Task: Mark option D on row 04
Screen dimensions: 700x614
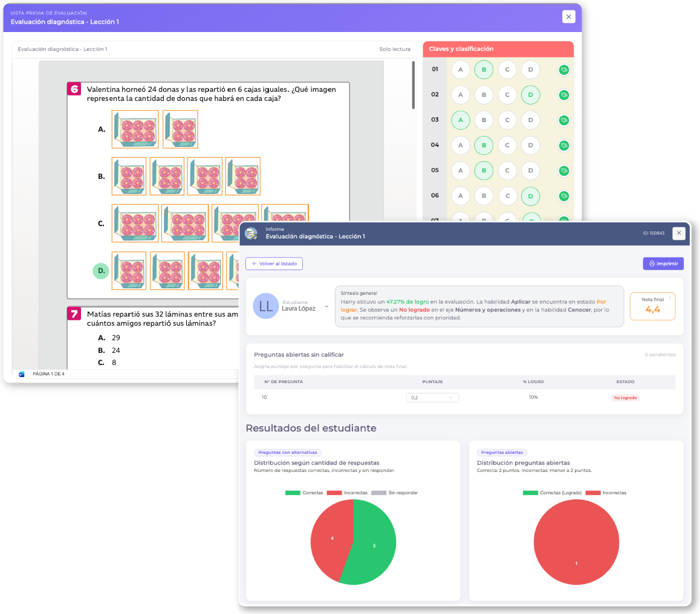Action: (530, 146)
